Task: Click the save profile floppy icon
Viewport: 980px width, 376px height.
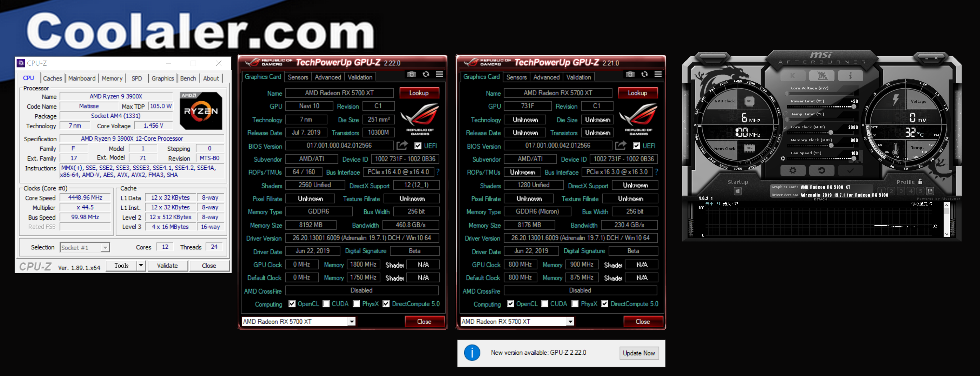Action: [930, 191]
